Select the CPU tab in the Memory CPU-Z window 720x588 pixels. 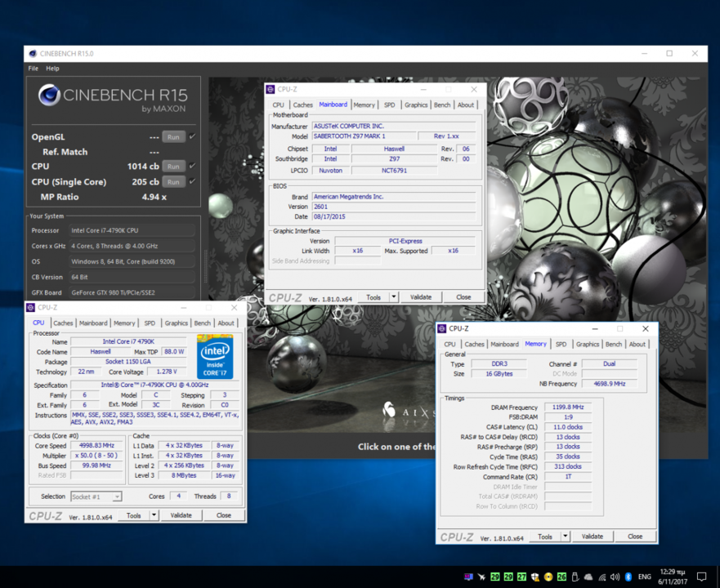[450, 345]
